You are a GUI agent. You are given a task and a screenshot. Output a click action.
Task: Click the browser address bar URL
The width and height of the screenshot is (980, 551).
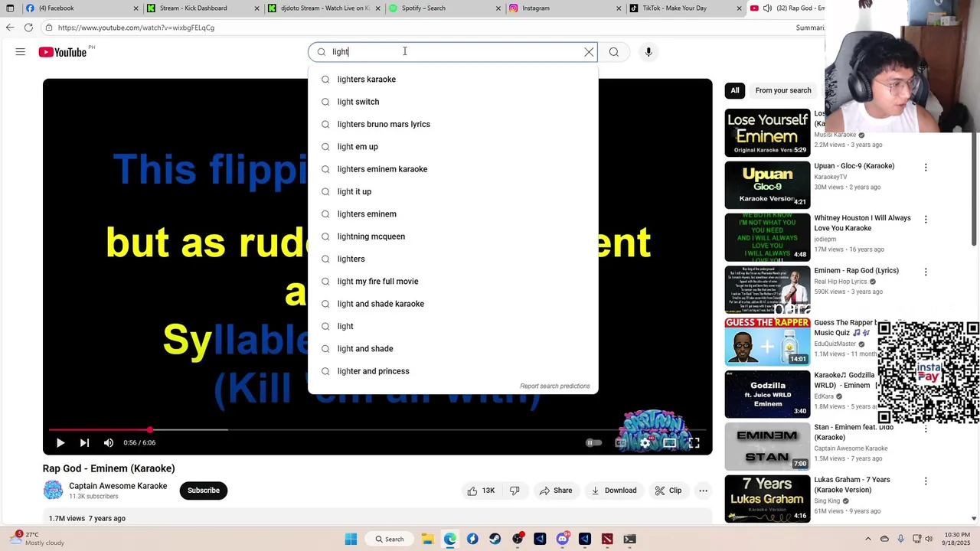[136, 28]
